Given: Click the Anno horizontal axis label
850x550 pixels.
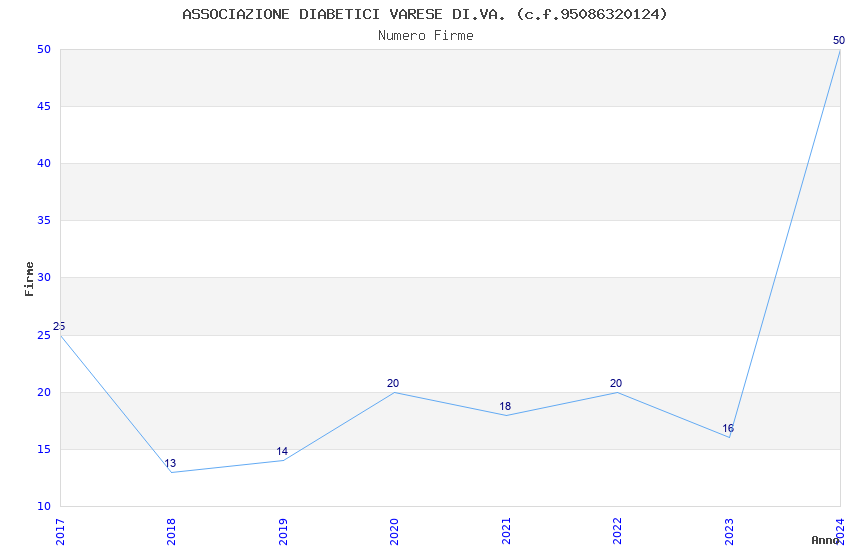Looking at the screenshot, I should [x=825, y=540].
